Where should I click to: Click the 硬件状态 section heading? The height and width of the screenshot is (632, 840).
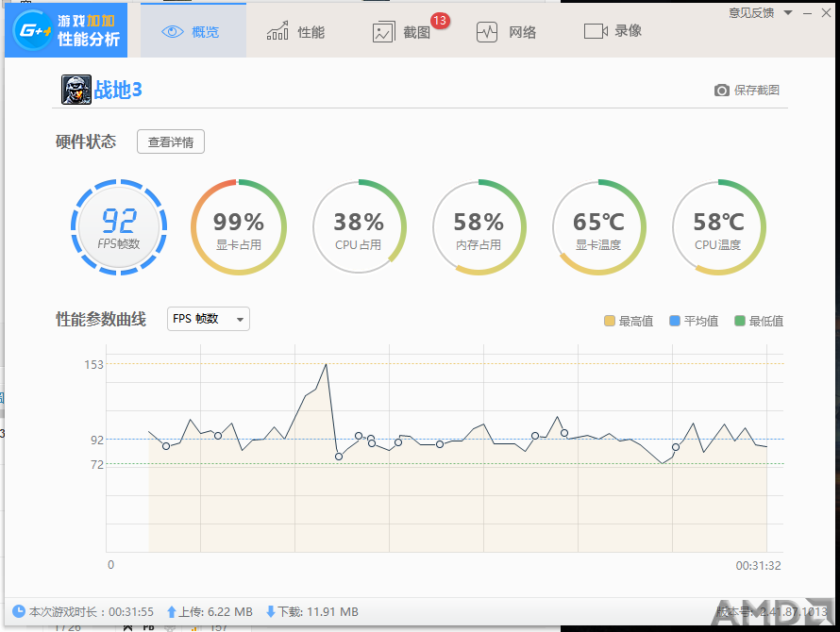pos(86,141)
